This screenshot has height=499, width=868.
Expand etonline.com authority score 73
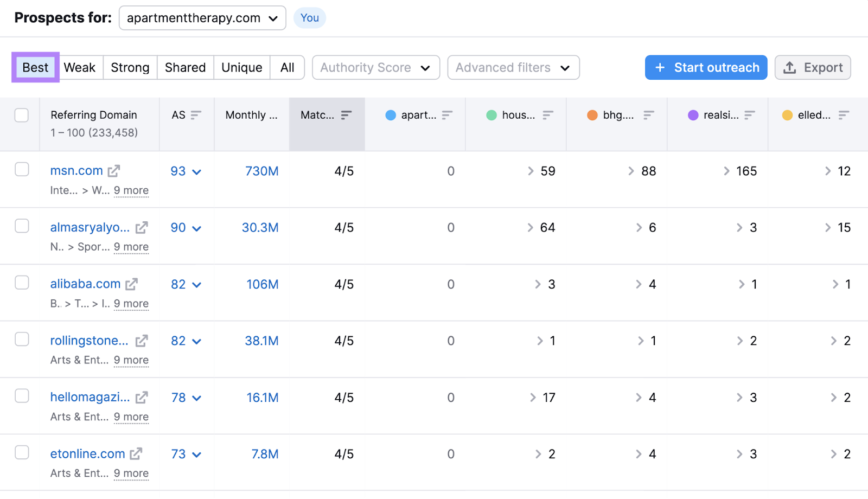coord(197,455)
